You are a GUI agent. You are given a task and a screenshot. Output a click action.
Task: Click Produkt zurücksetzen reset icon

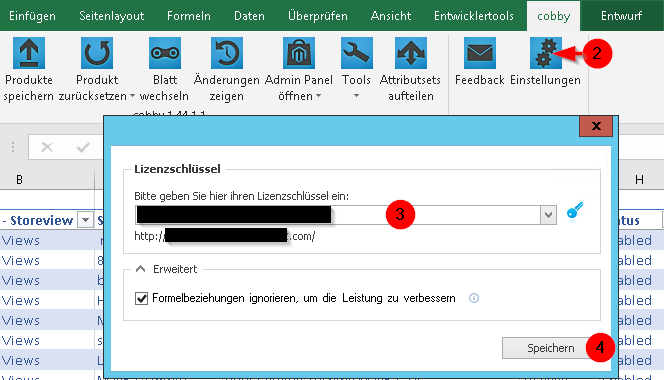[x=97, y=53]
